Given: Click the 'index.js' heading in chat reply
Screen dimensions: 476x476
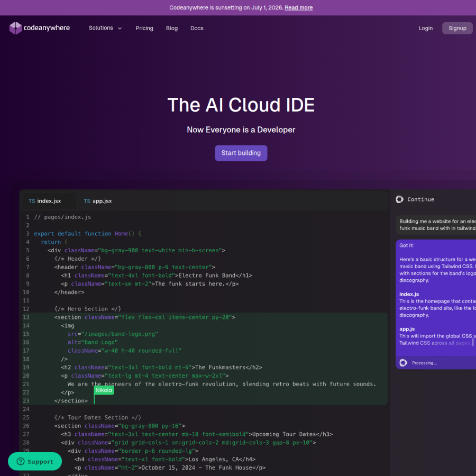Looking at the screenshot, I should point(409,294).
